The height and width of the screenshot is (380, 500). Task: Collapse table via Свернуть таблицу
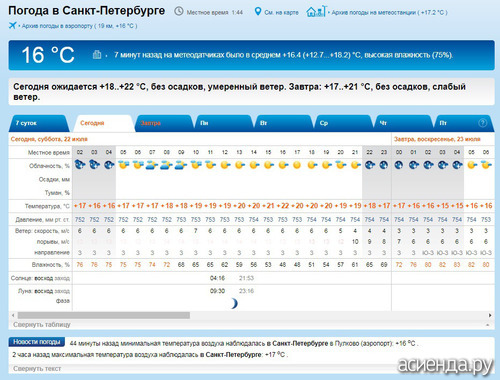pos(42,325)
